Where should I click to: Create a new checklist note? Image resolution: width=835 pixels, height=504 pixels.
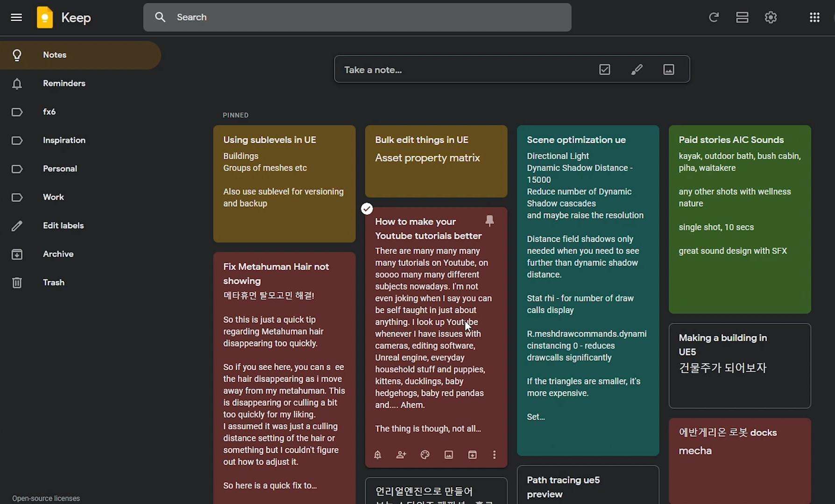coord(605,70)
